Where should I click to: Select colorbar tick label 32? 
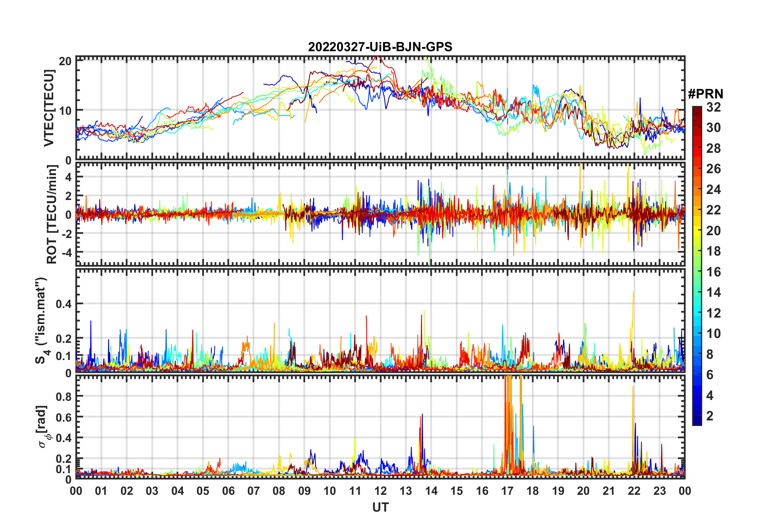(713, 107)
